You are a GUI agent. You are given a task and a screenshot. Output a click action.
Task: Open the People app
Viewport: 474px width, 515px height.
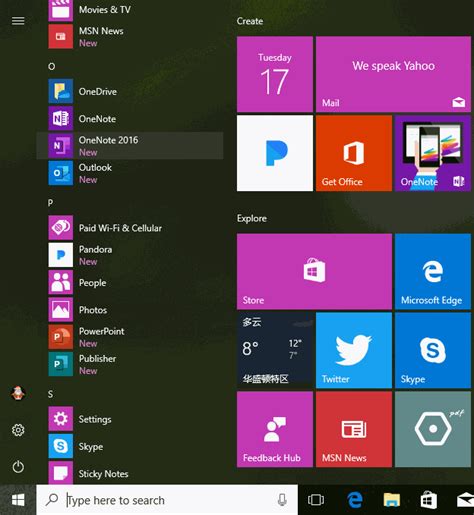coord(130,282)
